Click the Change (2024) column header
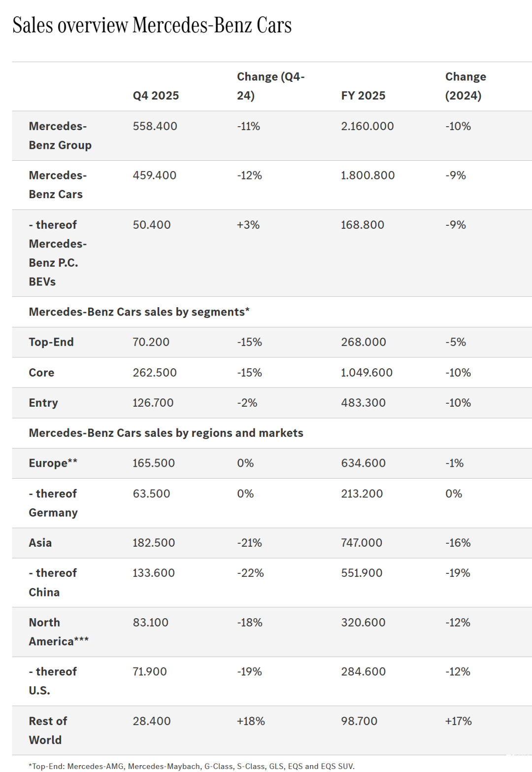Viewport: 532px width, 772px height. 465,86
